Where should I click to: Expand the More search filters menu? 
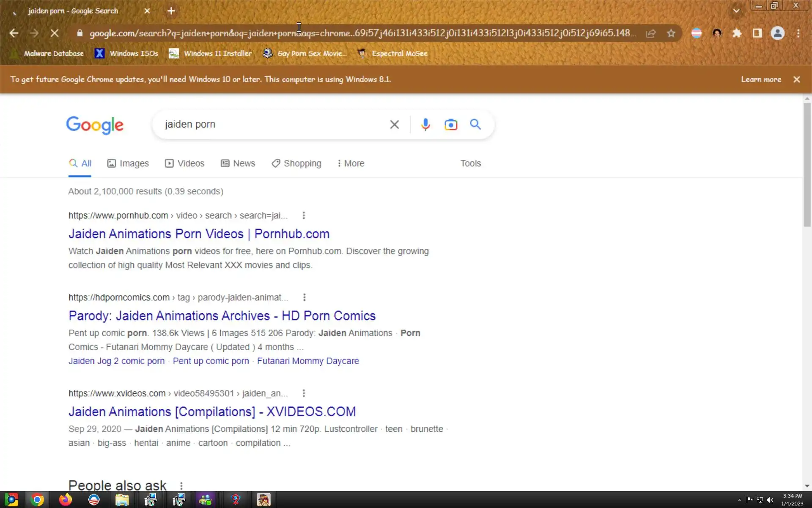pyautogui.click(x=351, y=163)
